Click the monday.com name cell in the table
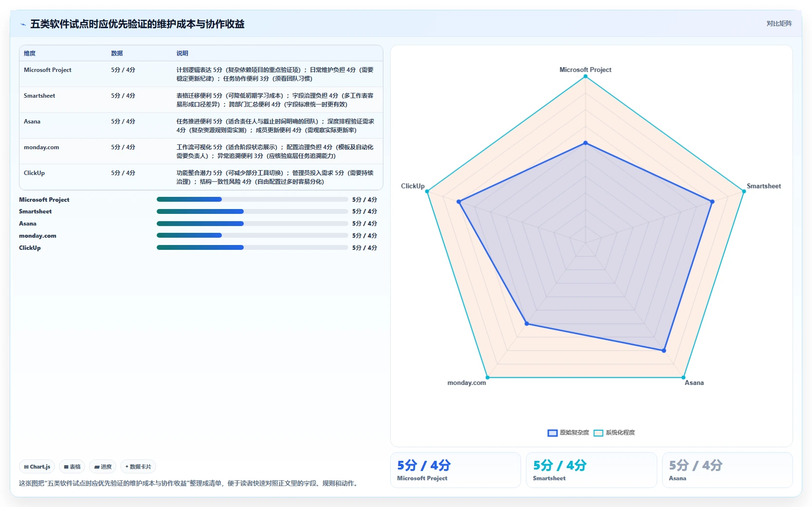Image resolution: width=812 pixels, height=507 pixels. 41,147
